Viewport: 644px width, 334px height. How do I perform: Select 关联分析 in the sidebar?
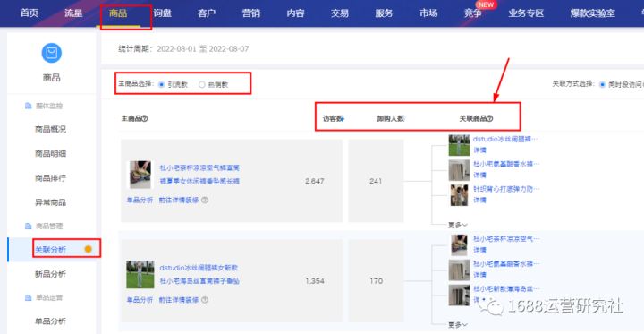50,250
